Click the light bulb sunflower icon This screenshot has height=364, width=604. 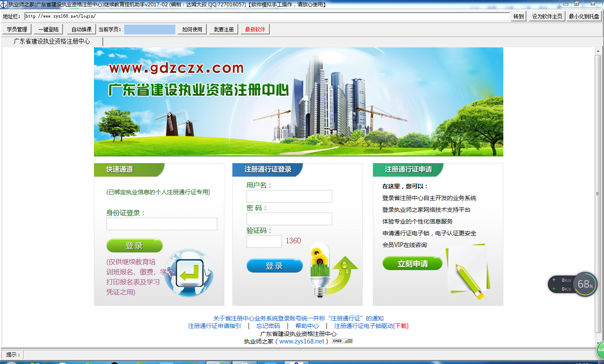(x=320, y=268)
